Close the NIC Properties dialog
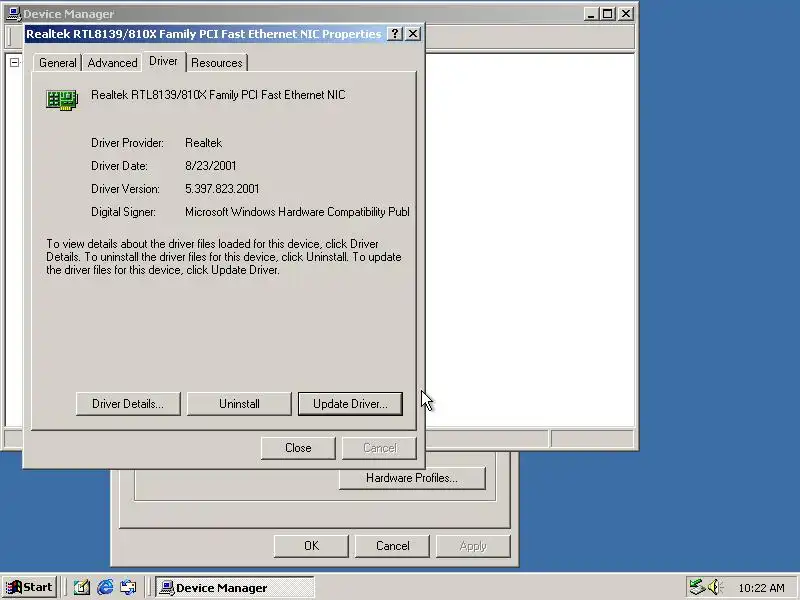Screen dimensions: 800x600 point(298,448)
